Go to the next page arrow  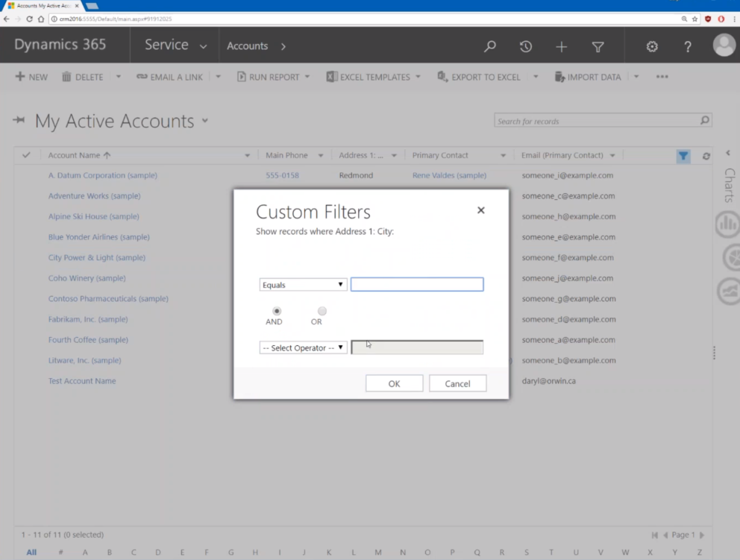coord(702,535)
